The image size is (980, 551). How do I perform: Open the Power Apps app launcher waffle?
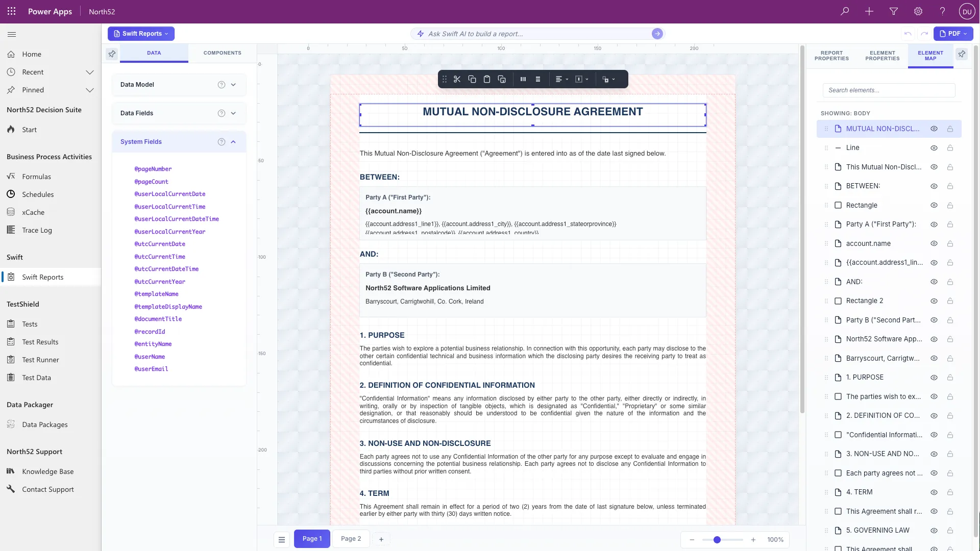(11, 11)
